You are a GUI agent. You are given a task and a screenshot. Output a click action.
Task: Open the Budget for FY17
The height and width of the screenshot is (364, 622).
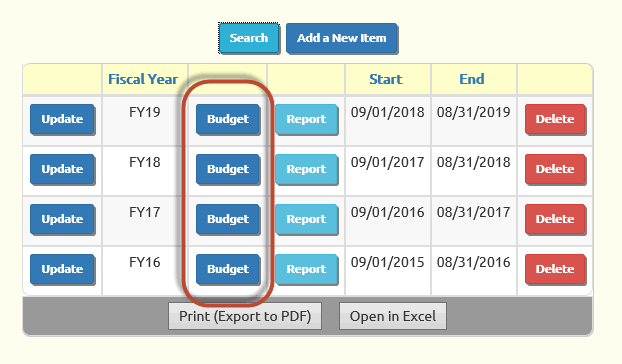[x=228, y=219]
